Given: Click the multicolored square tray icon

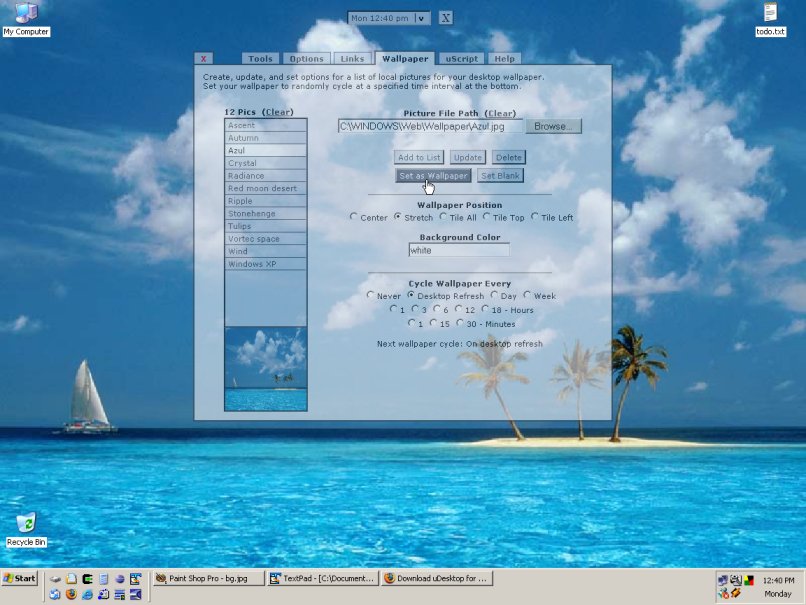Looking at the screenshot, I should tap(748, 580).
